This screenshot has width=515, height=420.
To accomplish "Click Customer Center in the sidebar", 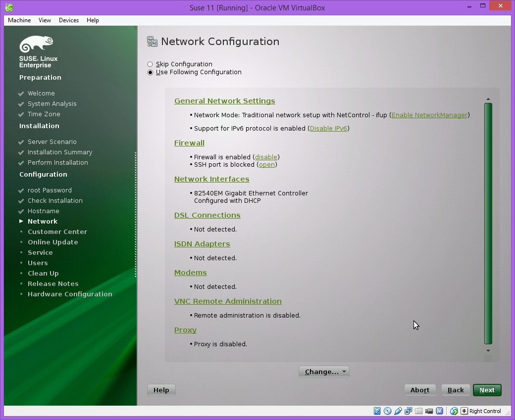I will point(57,232).
